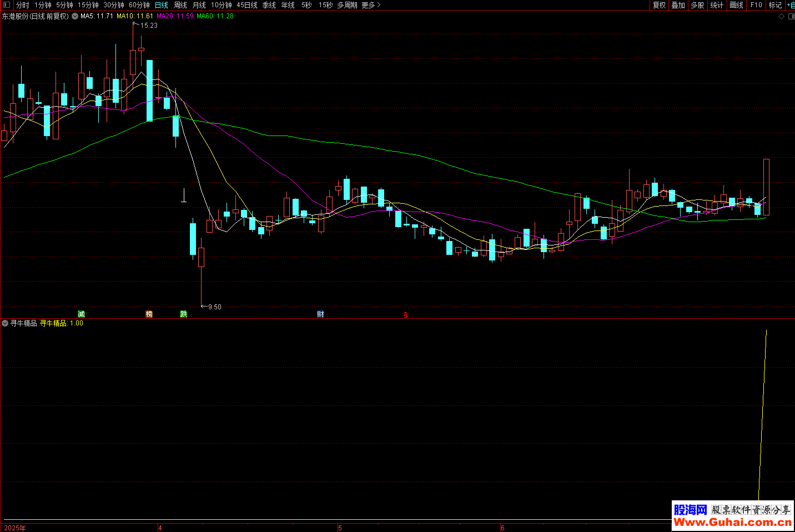Click the 寻牛精品: 1.00 value label
This screenshot has width=795, height=532.
click(x=62, y=323)
